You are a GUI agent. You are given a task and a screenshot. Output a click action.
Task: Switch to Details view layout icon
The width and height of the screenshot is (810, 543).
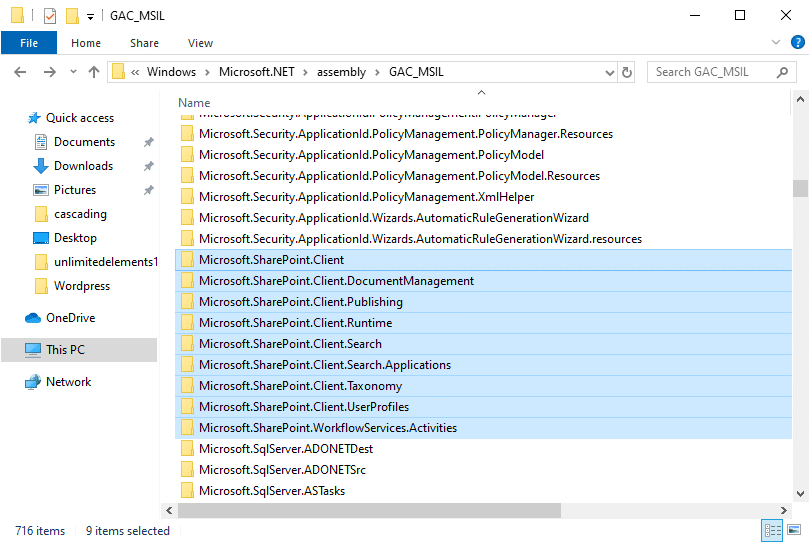tap(772, 530)
